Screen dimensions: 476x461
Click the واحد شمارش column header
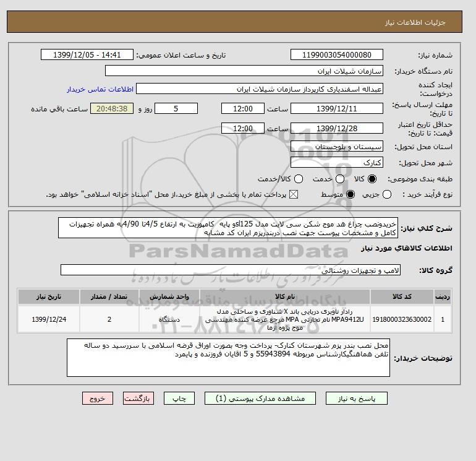point(169,296)
